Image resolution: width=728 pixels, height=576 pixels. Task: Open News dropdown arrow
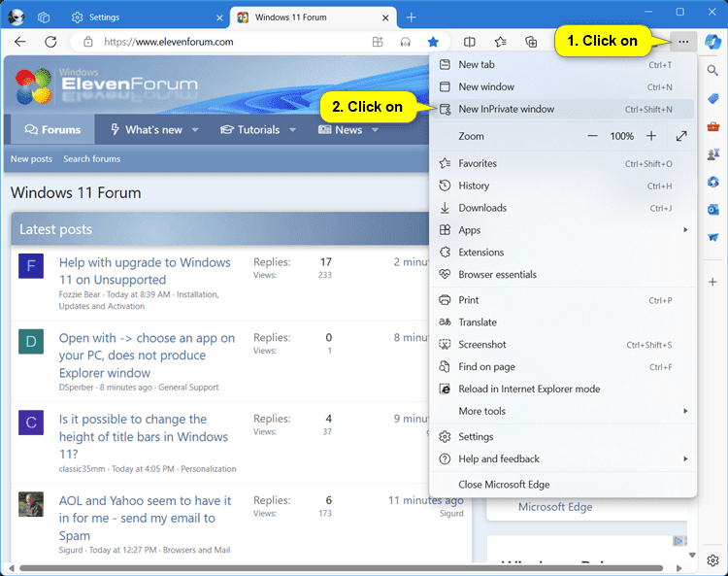tap(375, 130)
